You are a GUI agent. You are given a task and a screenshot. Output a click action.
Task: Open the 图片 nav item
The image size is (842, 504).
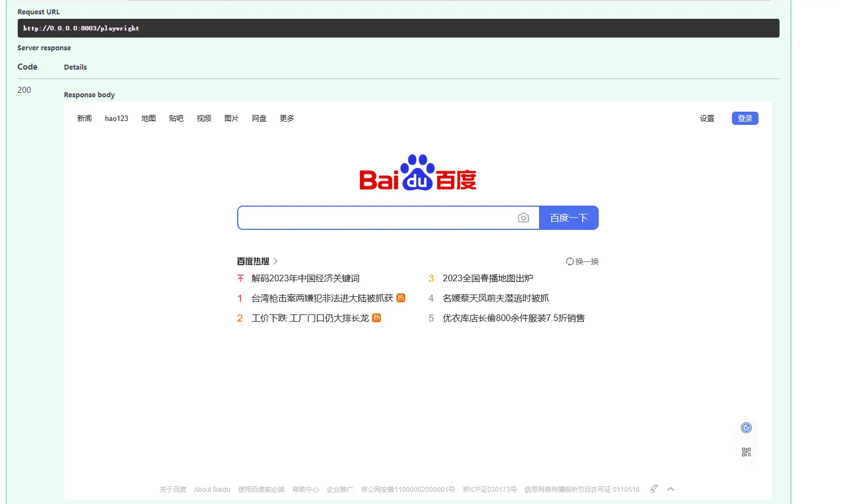tap(232, 118)
